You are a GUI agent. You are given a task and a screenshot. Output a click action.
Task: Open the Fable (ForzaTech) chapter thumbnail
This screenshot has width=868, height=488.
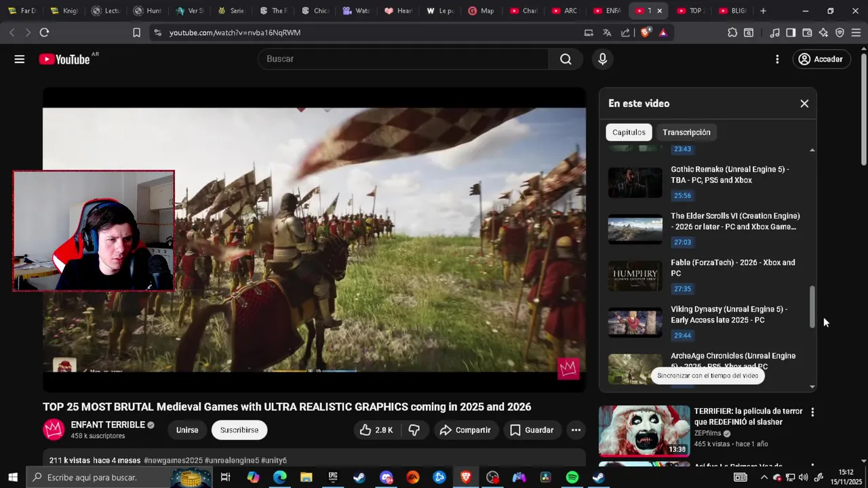coord(635,277)
